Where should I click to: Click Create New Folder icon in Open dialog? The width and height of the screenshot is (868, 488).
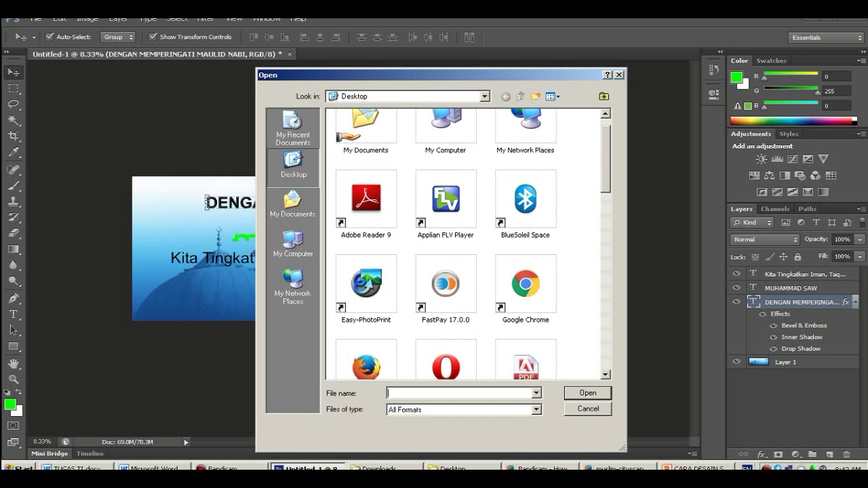pos(536,96)
